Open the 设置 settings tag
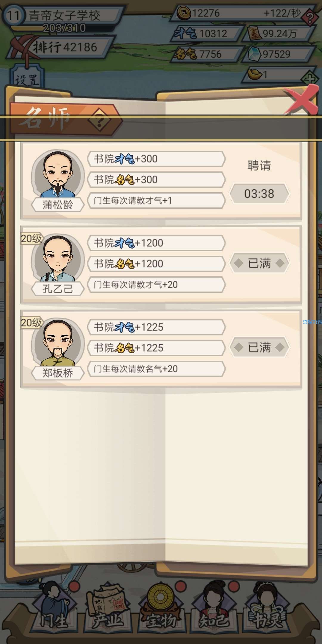Image resolution: width=322 pixels, height=644 pixels. (27, 80)
